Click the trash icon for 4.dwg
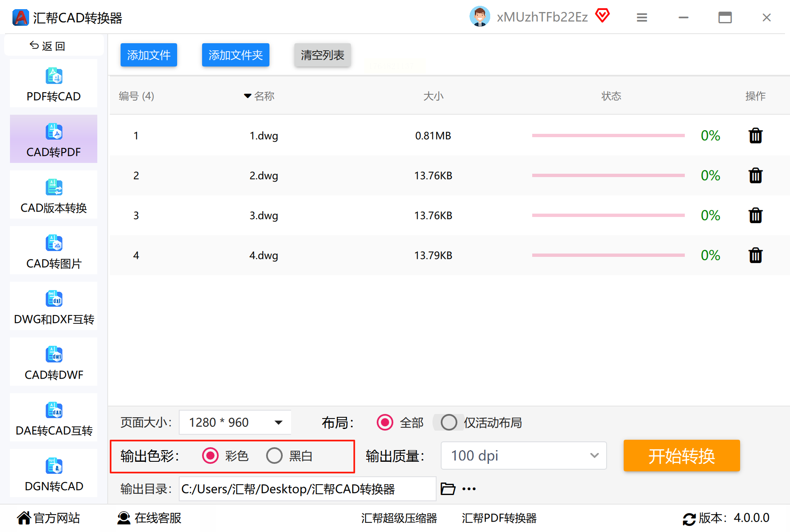This screenshot has width=790, height=532. pyautogui.click(x=755, y=256)
